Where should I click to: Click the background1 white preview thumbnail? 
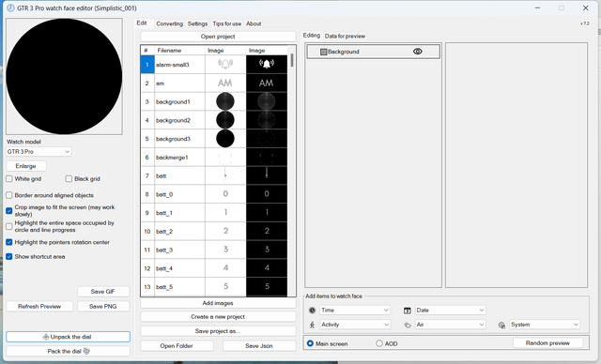point(225,101)
